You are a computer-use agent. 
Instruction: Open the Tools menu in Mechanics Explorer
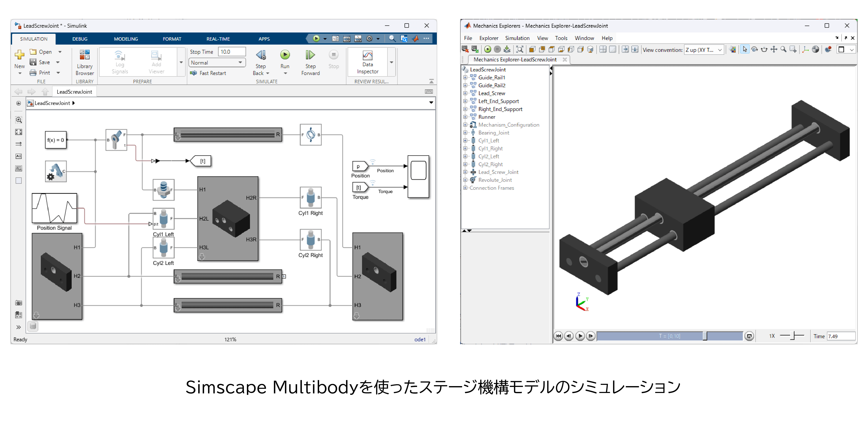561,38
